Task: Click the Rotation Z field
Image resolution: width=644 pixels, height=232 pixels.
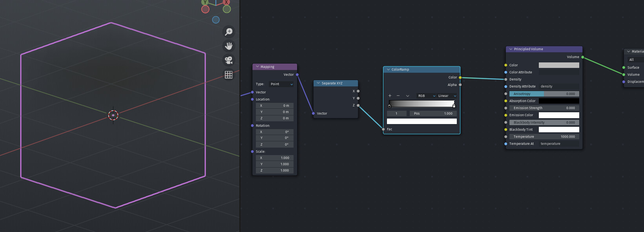Action: (275, 144)
